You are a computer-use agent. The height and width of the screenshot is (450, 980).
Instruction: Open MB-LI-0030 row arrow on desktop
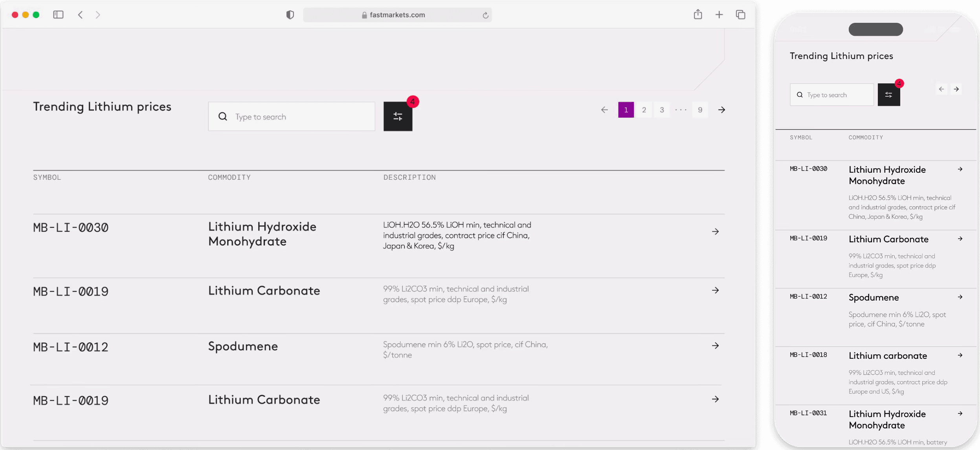coord(715,232)
